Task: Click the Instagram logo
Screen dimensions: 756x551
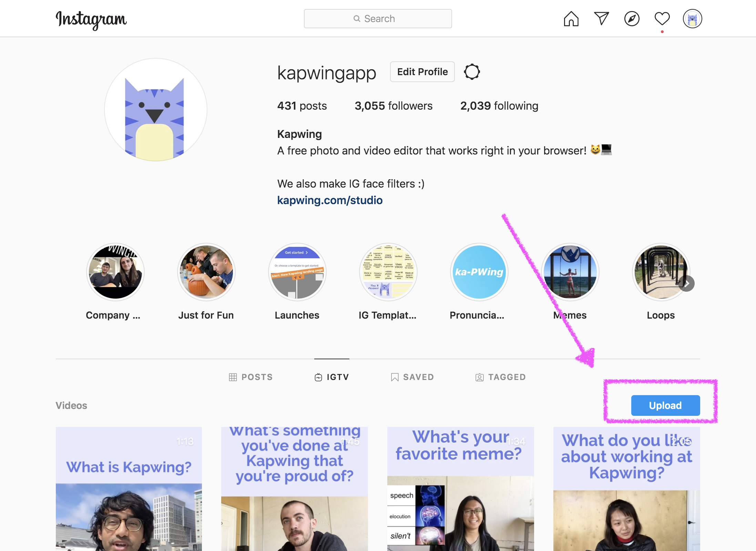Action: coord(91,19)
